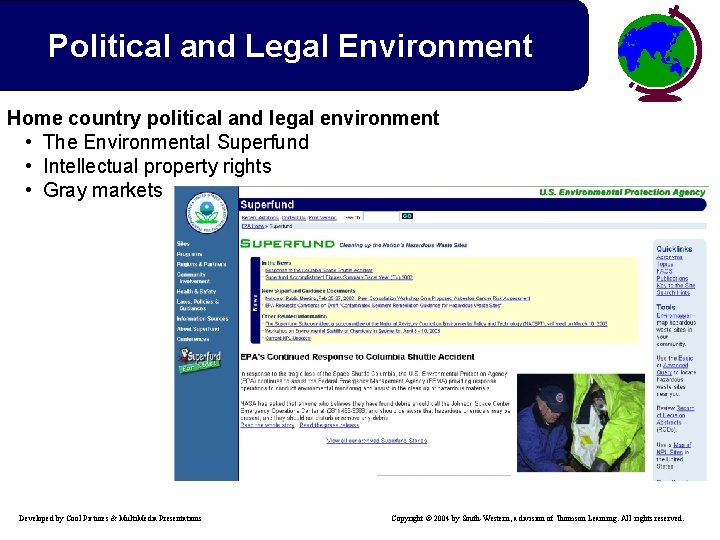This screenshot has width=720, height=540.
Task: Open Community Involvement in the sidebar
Action: (193, 278)
